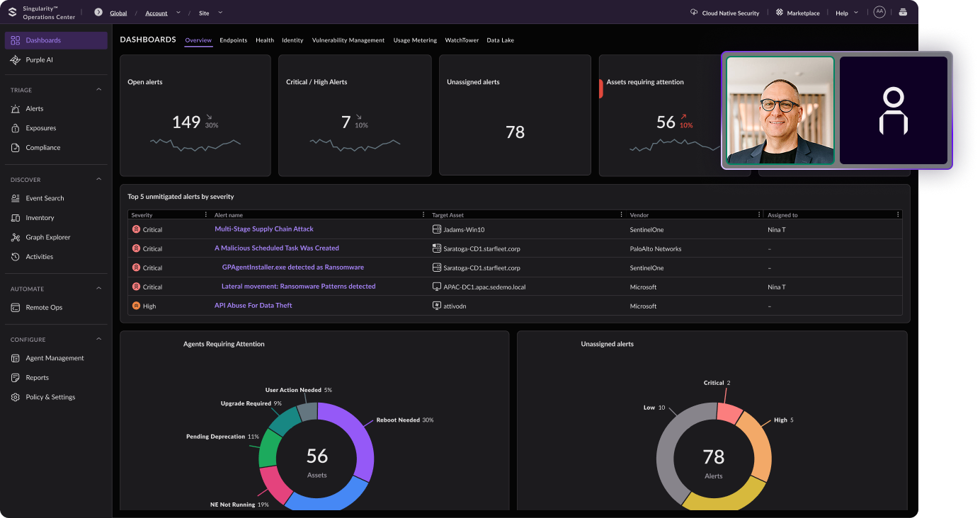
Task: Open the Marketplace icon in header
Action: [x=780, y=13]
